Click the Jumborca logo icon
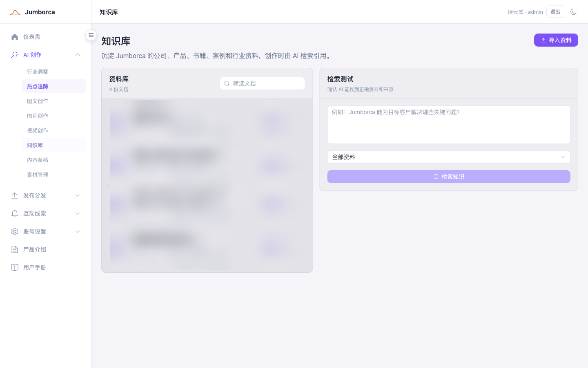The image size is (588, 368). 15,12
